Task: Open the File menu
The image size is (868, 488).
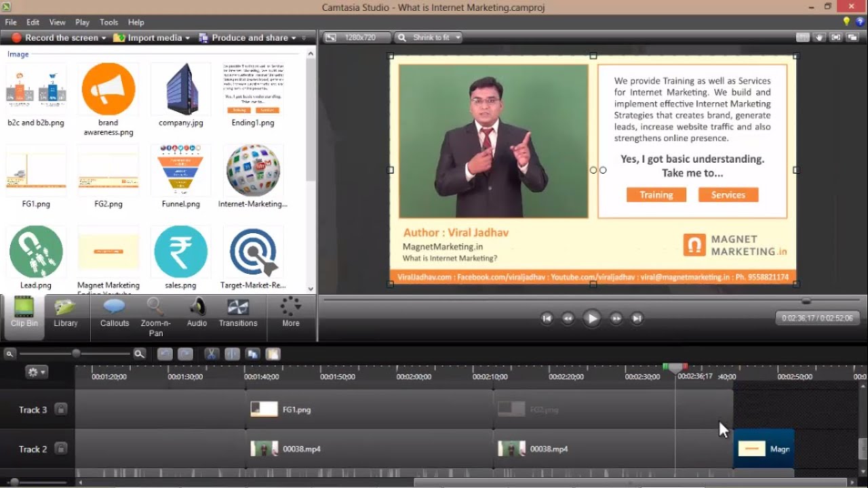Action: pos(11,22)
